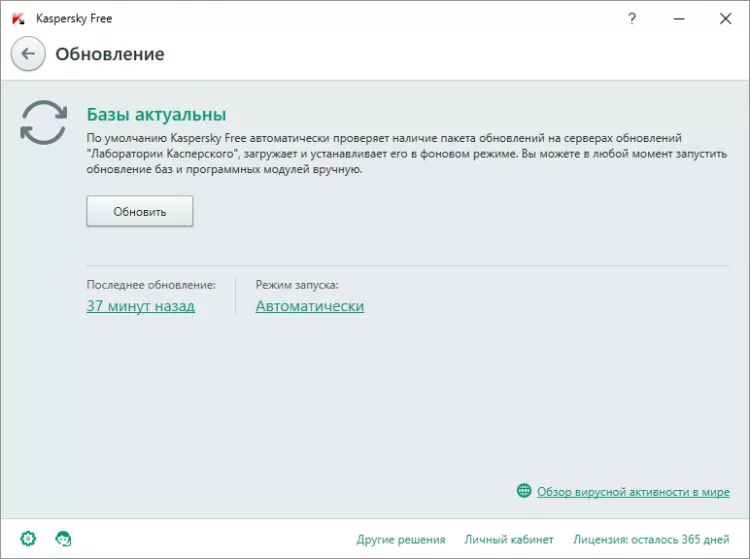
Task: Open the 37 минут назад update report link
Action: point(141,306)
